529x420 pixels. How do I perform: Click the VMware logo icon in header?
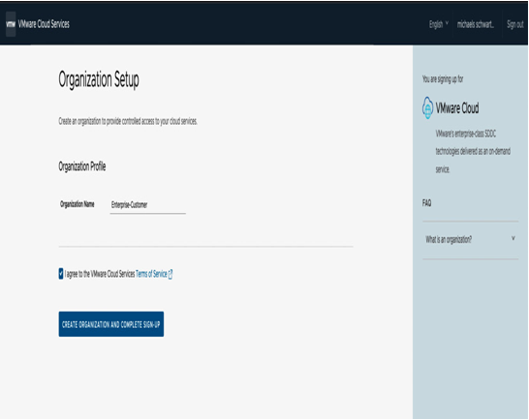pos(11,24)
